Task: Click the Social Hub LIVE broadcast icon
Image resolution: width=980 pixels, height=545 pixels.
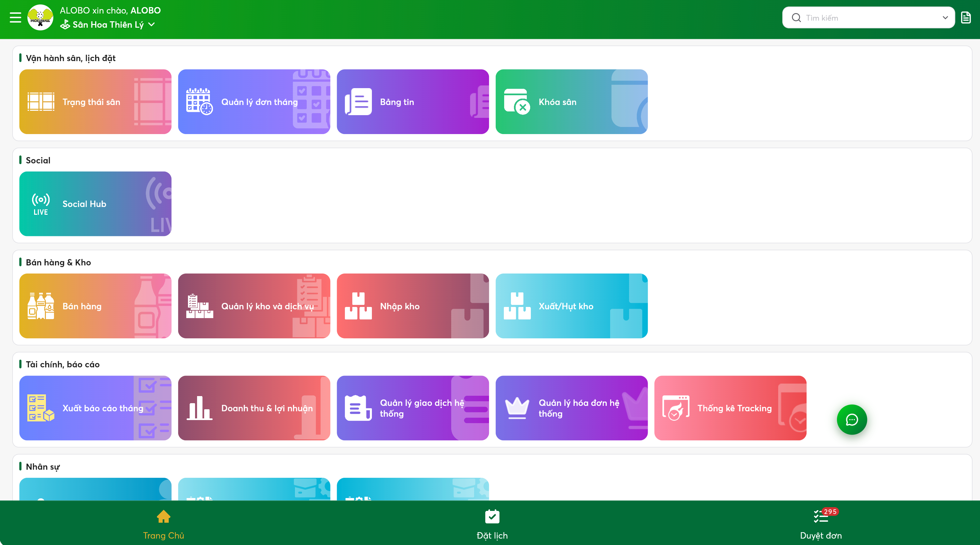Action: [x=41, y=204]
